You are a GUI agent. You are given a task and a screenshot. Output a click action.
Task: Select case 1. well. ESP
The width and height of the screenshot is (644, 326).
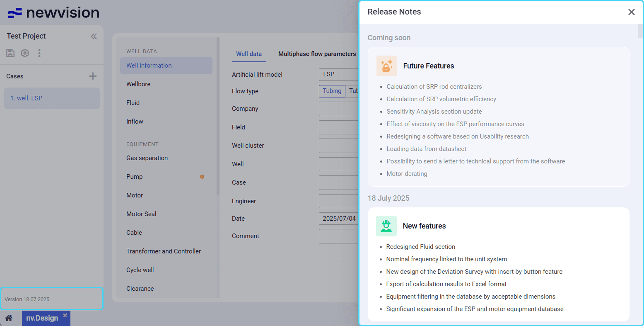(52, 98)
